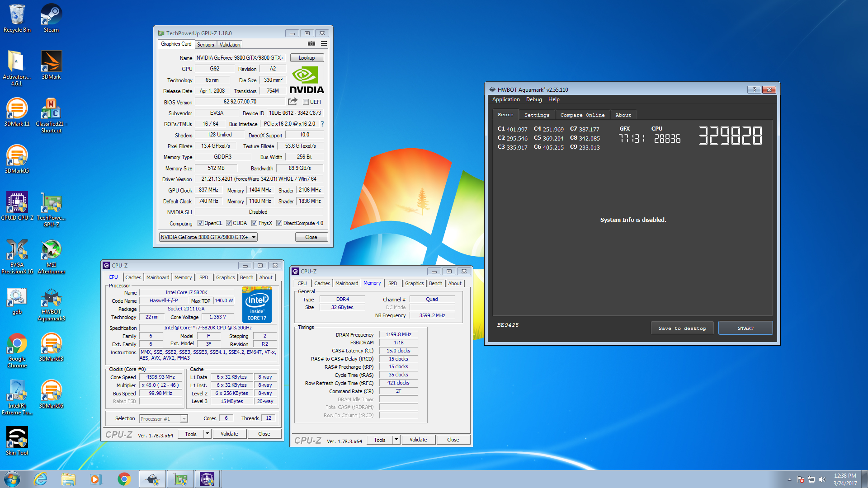Image resolution: width=868 pixels, height=488 pixels.
Task: Launch Google Chrome from the desktop
Action: tap(17, 350)
